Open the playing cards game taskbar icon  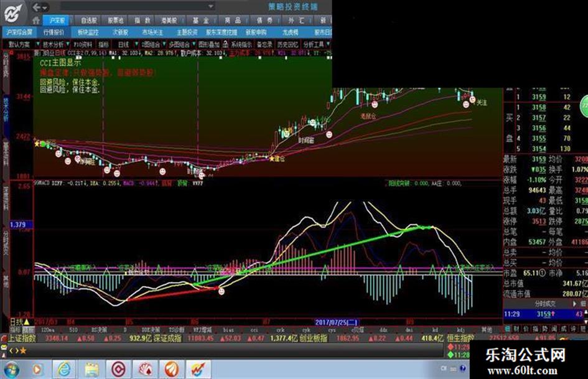145,370
